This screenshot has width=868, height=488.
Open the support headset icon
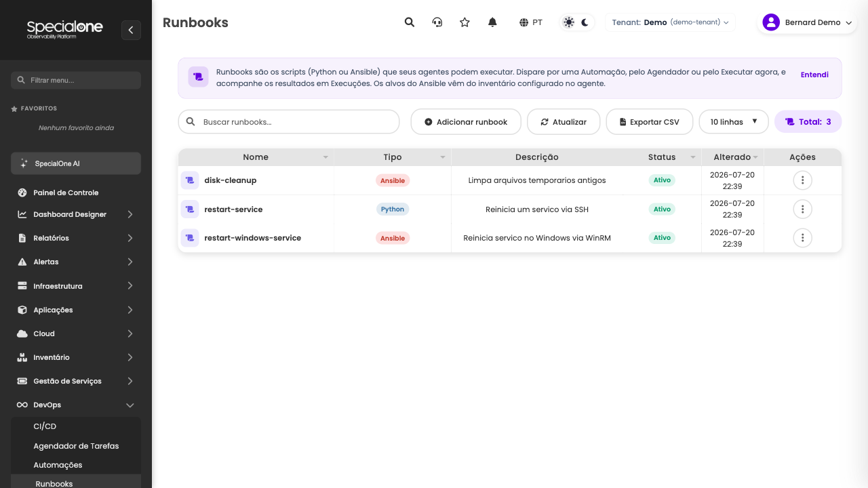pos(437,22)
